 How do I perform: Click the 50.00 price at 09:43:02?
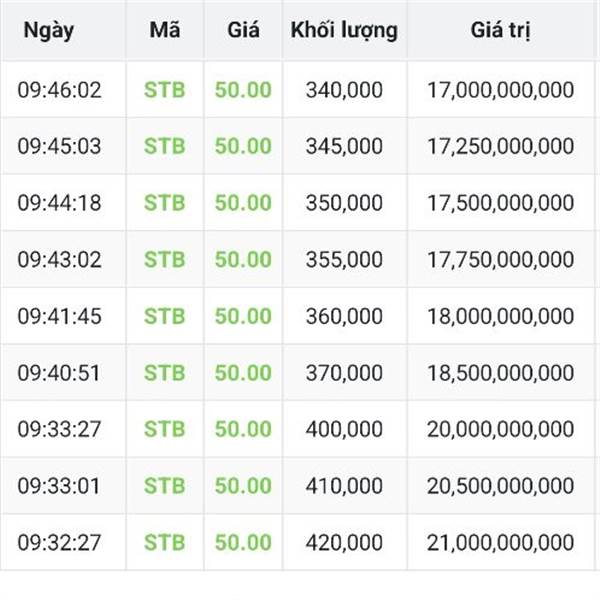click(x=243, y=260)
